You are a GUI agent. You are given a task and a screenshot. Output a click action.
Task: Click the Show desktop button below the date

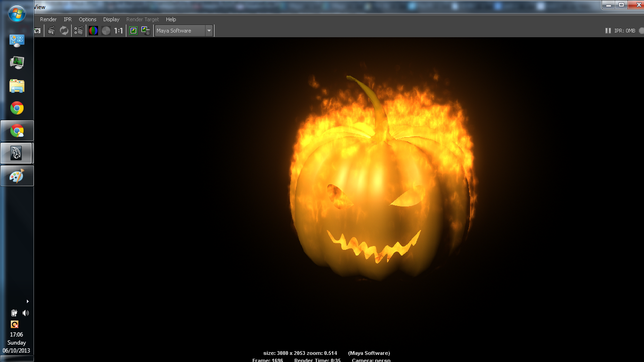(x=17, y=359)
